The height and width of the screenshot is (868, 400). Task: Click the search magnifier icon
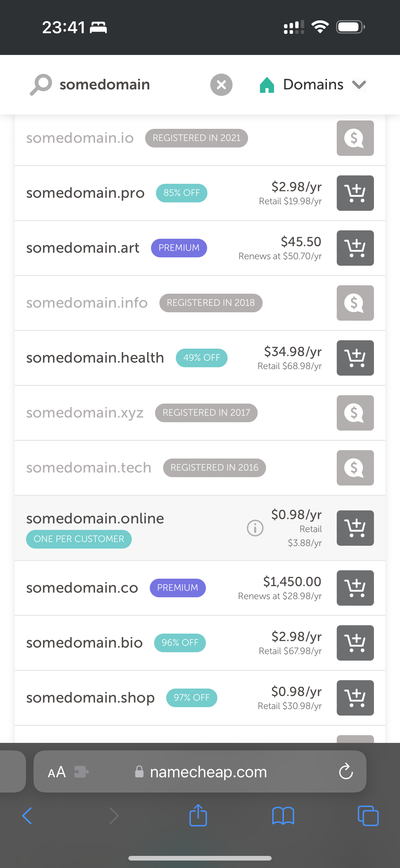(41, 84)
